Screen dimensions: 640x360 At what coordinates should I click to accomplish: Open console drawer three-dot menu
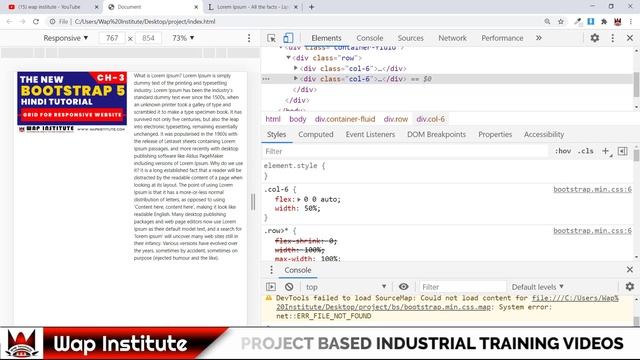point(271,270)
